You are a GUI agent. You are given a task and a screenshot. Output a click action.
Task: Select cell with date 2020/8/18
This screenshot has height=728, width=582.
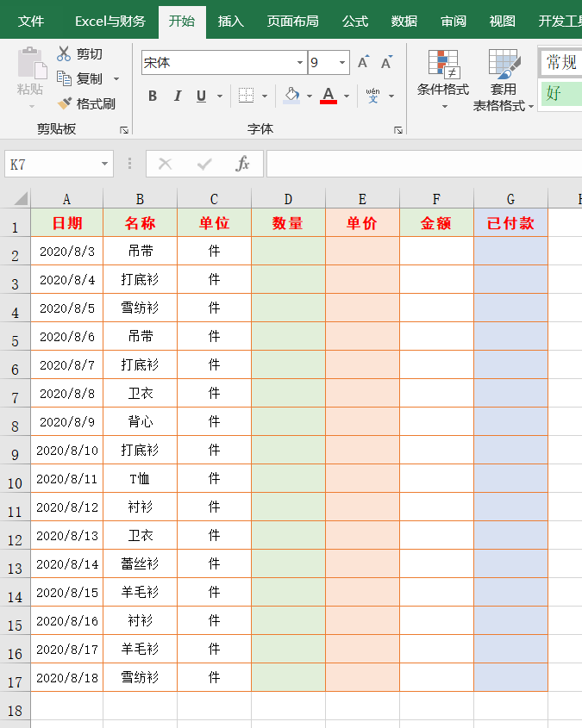point(67,677)
